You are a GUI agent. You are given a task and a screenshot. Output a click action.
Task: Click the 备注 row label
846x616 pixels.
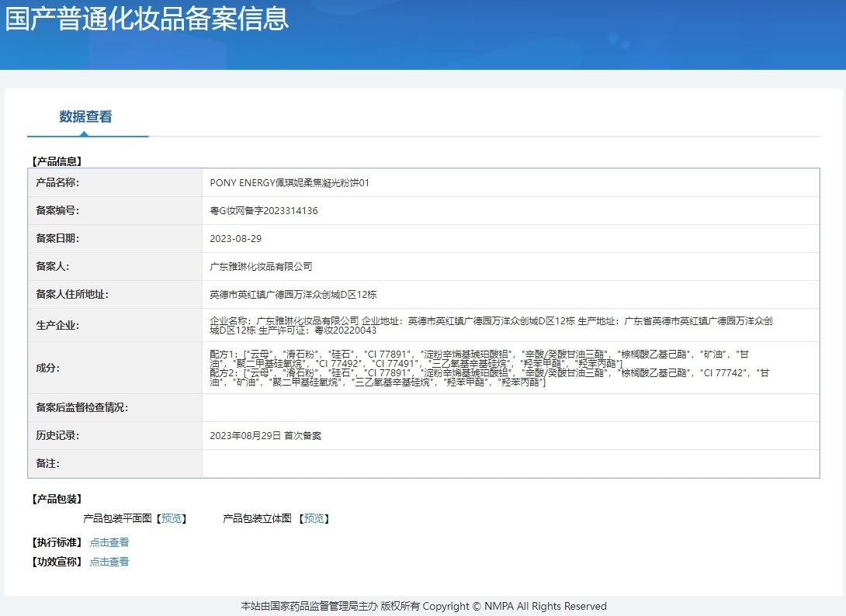48,463
